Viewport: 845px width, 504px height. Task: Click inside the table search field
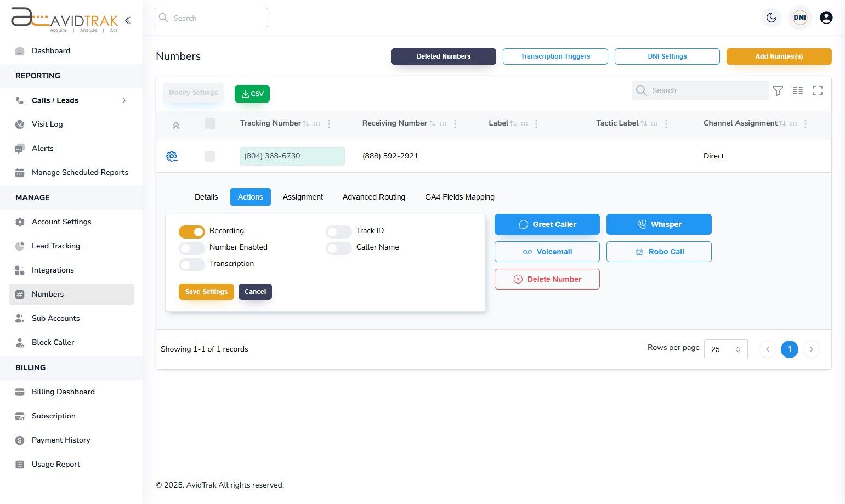(700, 90)
